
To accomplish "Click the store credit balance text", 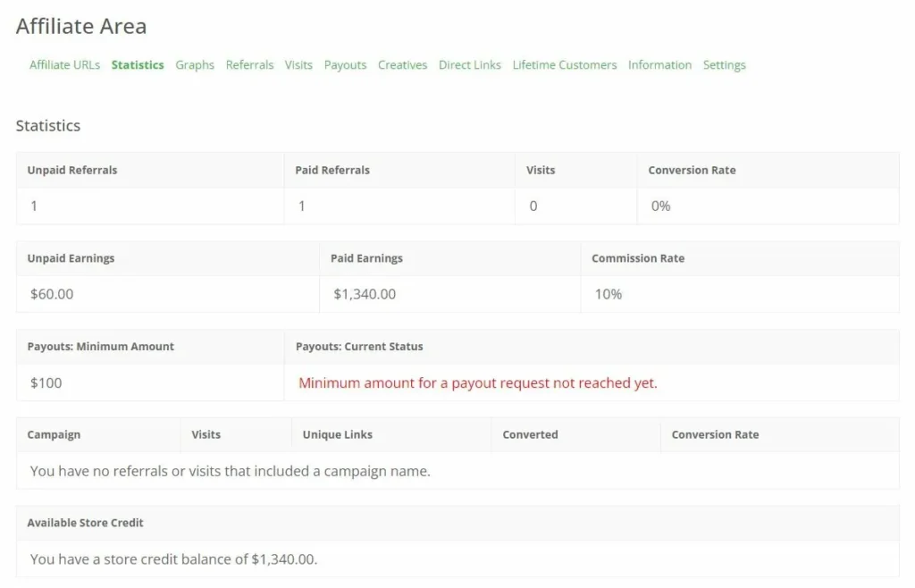I will tap(174, 559).
